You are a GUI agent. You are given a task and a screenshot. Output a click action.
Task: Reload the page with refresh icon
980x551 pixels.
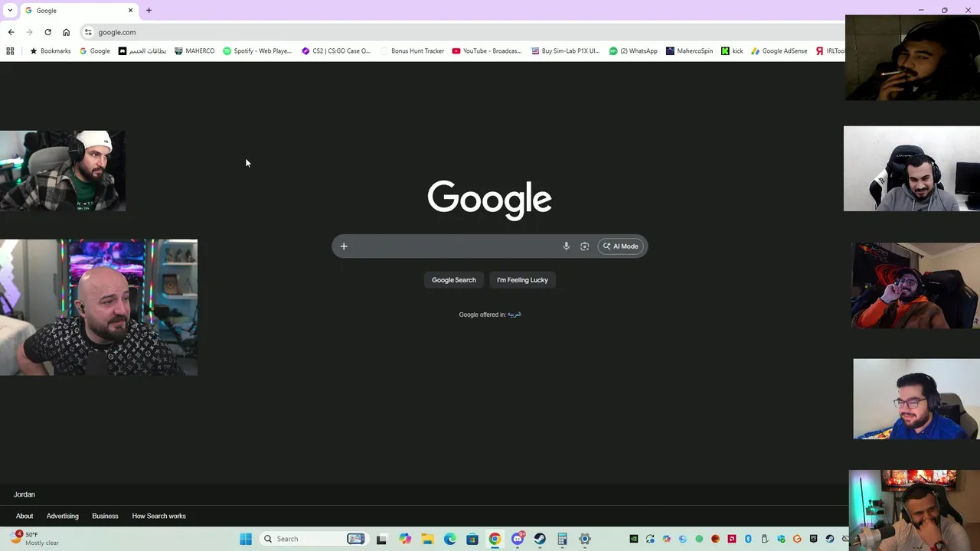tap(47, 32)
